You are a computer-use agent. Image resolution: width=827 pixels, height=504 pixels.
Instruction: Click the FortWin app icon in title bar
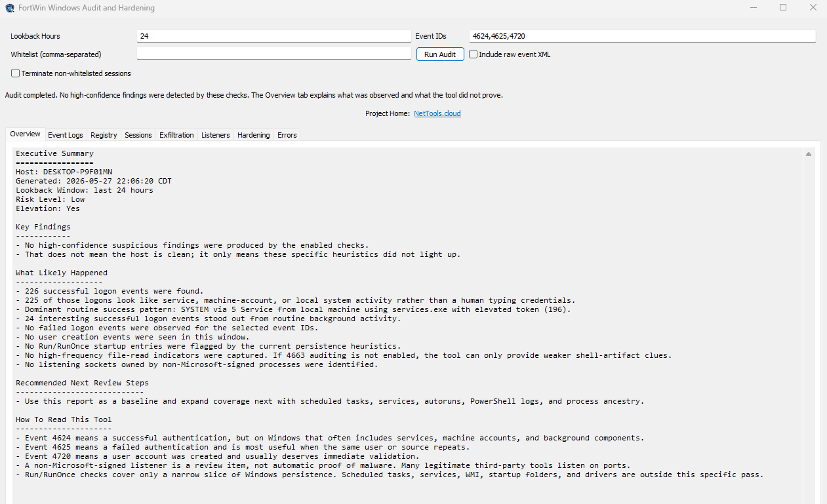pos(9,8)
